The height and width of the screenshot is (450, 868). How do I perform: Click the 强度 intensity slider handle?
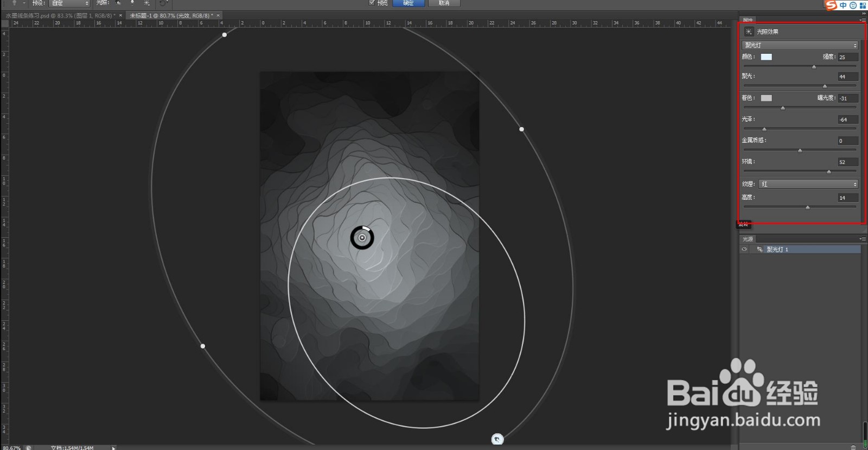[814, 67]
